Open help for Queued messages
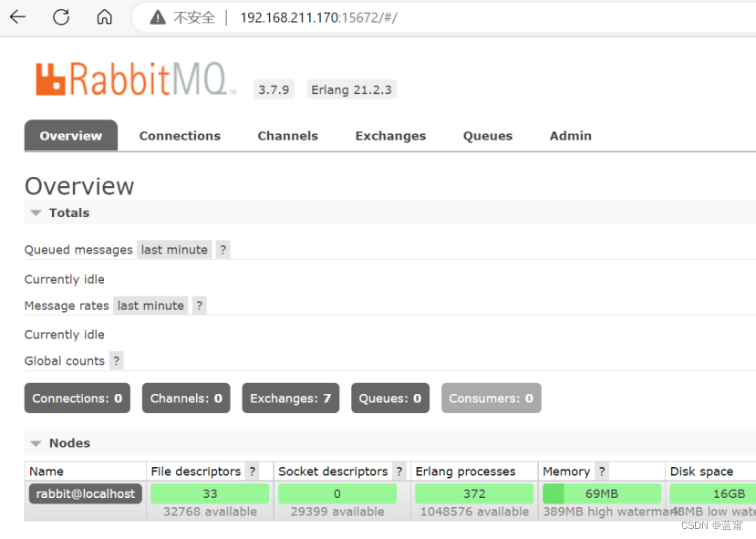Viewport: 756px width, 539px height. tap(222, 249)
